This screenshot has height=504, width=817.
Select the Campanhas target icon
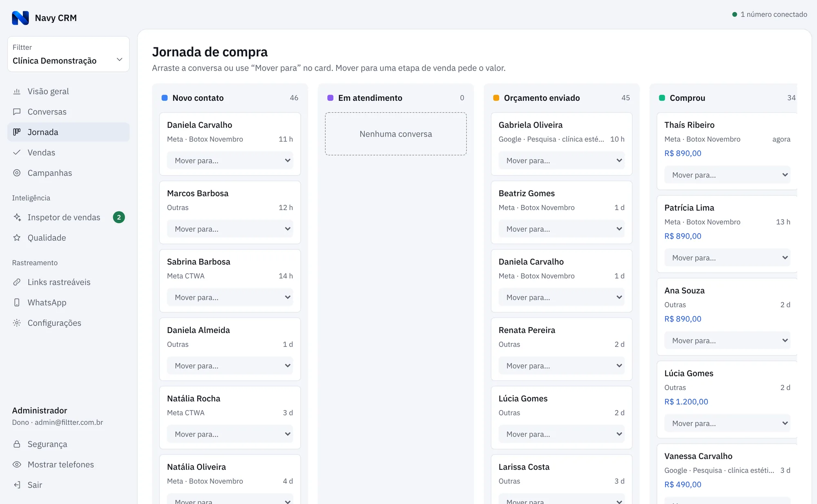tap(17, 173)
